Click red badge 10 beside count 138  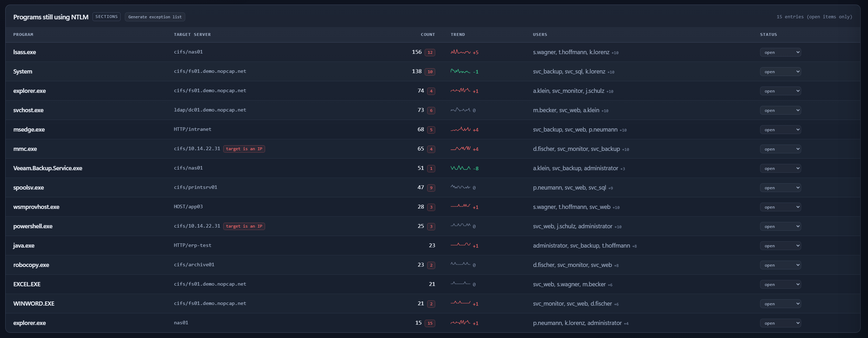click(x=430, y=72)
